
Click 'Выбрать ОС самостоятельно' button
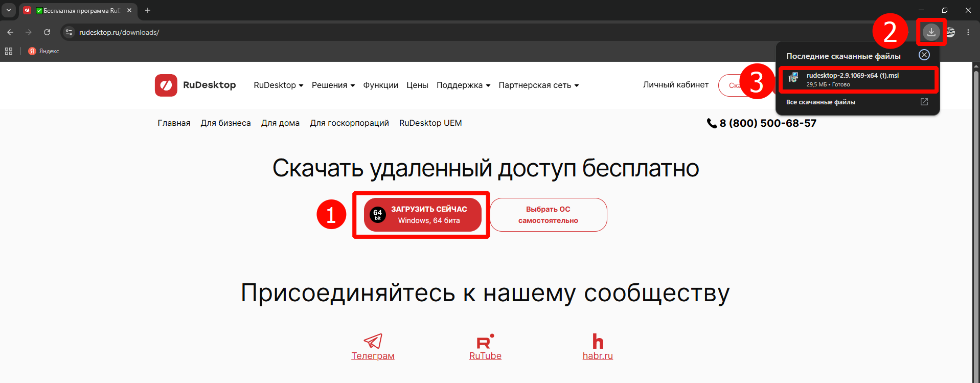click(549, 215)
